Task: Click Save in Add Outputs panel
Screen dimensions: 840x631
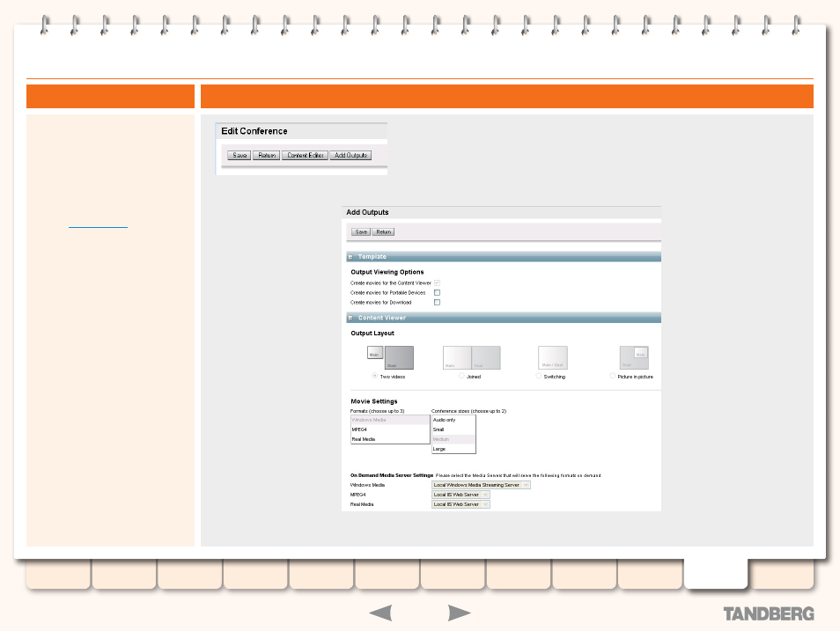Action: coord(361,232)
